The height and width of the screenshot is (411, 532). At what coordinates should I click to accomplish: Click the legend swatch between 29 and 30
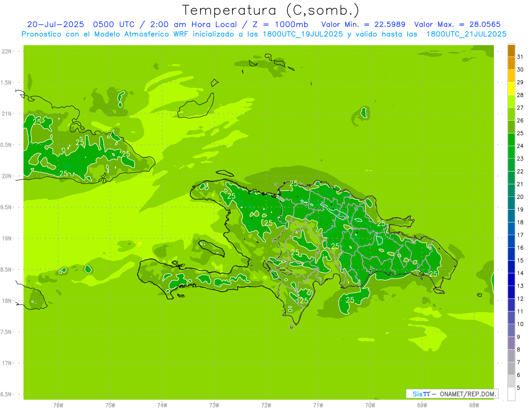pos(511,76)
